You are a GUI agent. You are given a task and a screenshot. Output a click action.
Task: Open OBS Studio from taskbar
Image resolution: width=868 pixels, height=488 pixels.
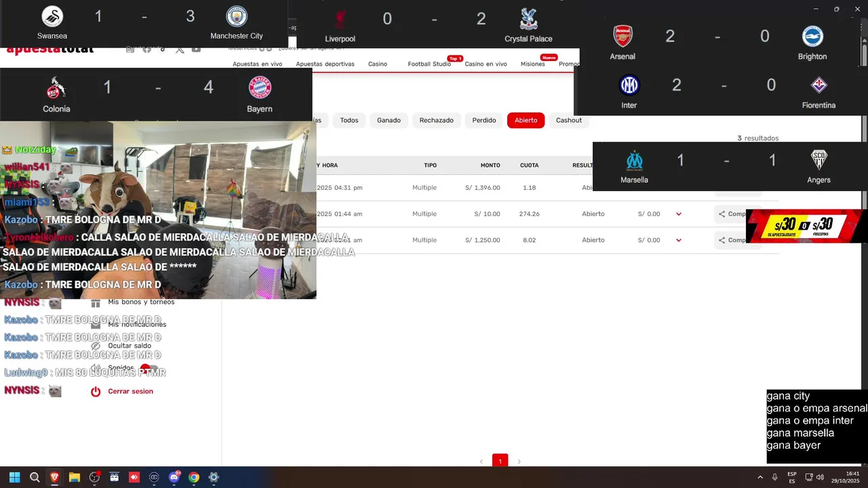(94, 477)
